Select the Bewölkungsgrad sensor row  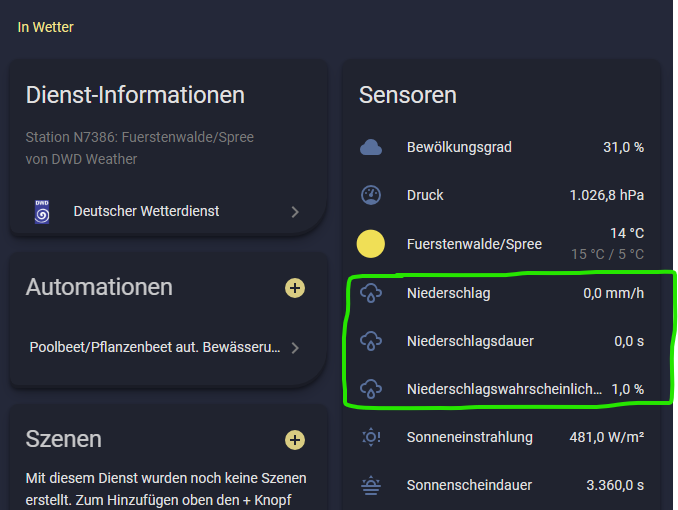[459, 147]
